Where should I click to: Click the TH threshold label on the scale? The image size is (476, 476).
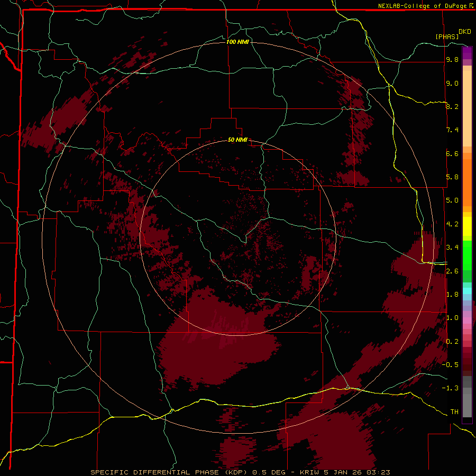tap(454, 412)
